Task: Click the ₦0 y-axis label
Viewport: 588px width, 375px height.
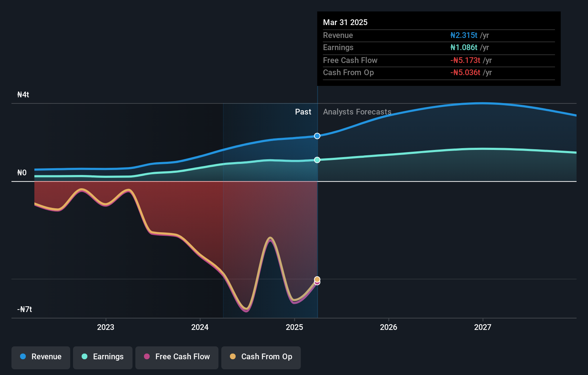Action: point(22,173)
